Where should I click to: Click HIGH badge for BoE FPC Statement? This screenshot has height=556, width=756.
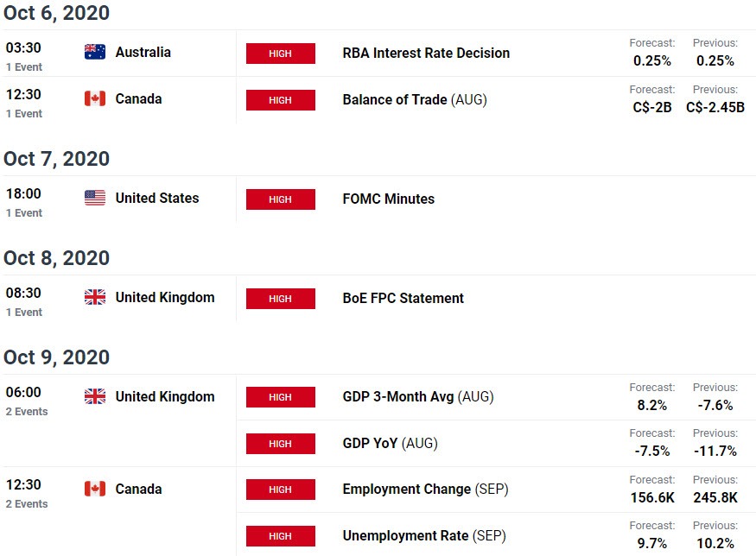point(281,299)
